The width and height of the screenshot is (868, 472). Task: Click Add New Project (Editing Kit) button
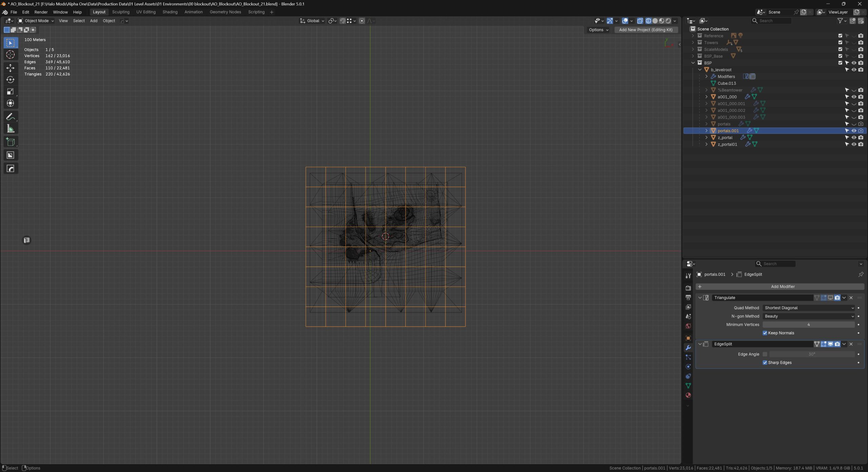pyautogui.click(x=646, y=30)
